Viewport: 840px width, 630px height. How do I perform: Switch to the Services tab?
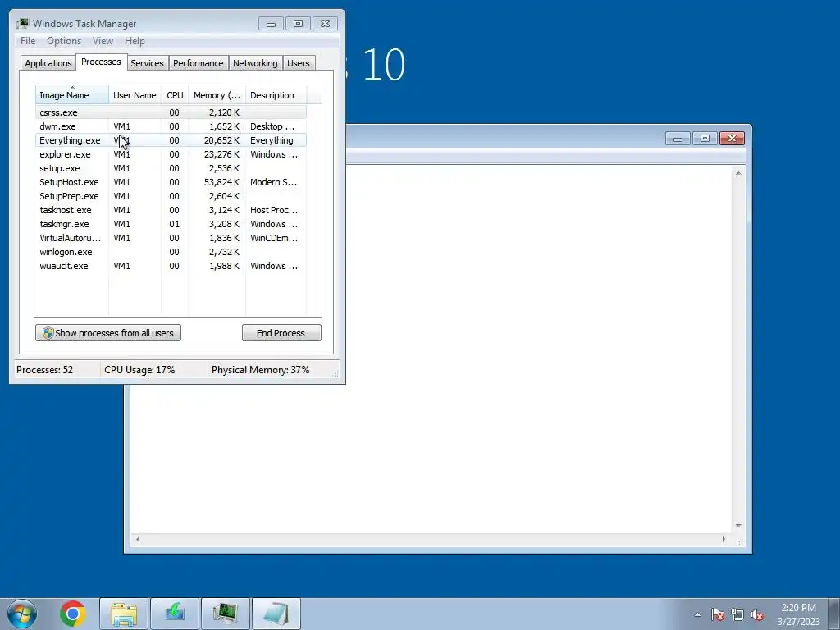148,63
